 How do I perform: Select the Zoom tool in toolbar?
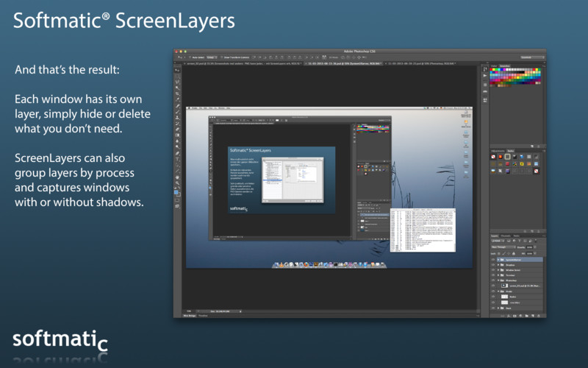point(177,184)
